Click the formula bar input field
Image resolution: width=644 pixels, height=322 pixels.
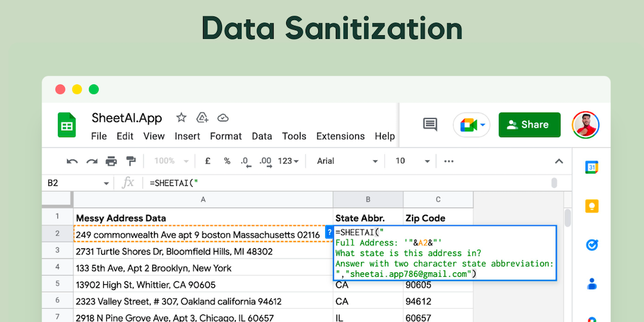pyautogui.click(x=346, y=182)
